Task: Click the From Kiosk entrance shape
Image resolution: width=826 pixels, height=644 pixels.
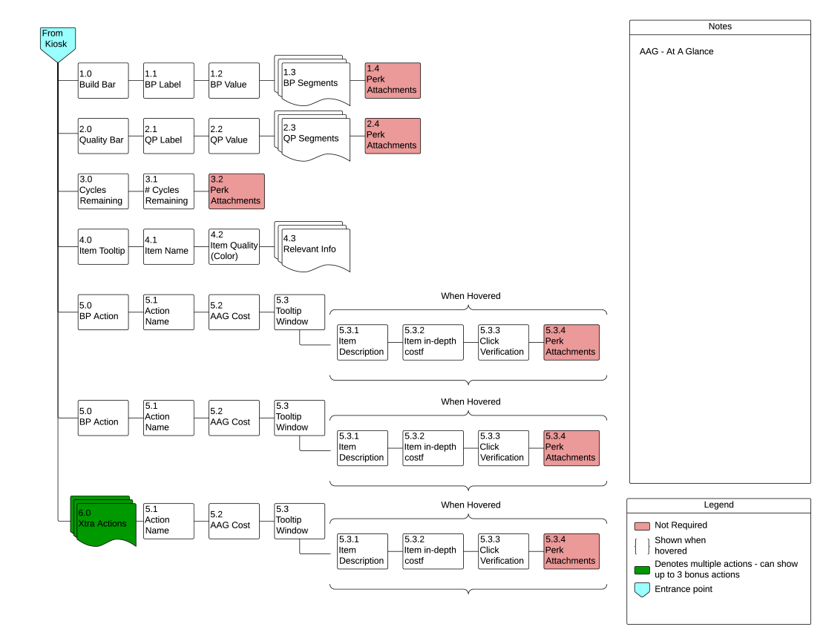Action: click(x=58, y=41)
